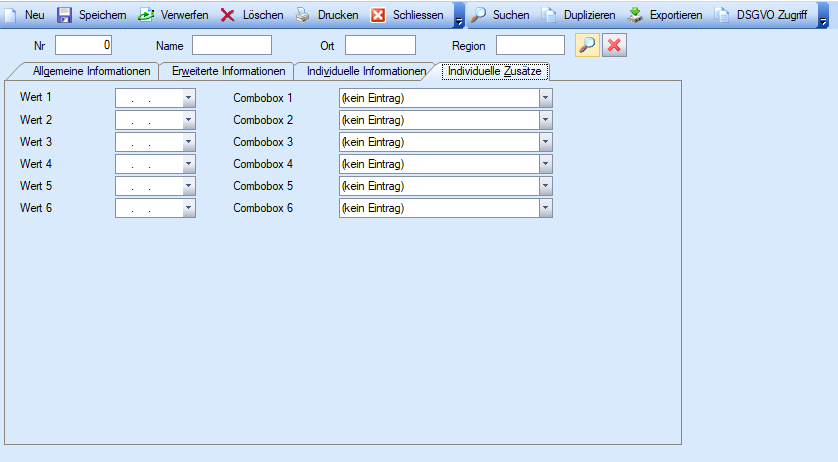
Task: Click the Neu document icon
Action: (10, 15)
